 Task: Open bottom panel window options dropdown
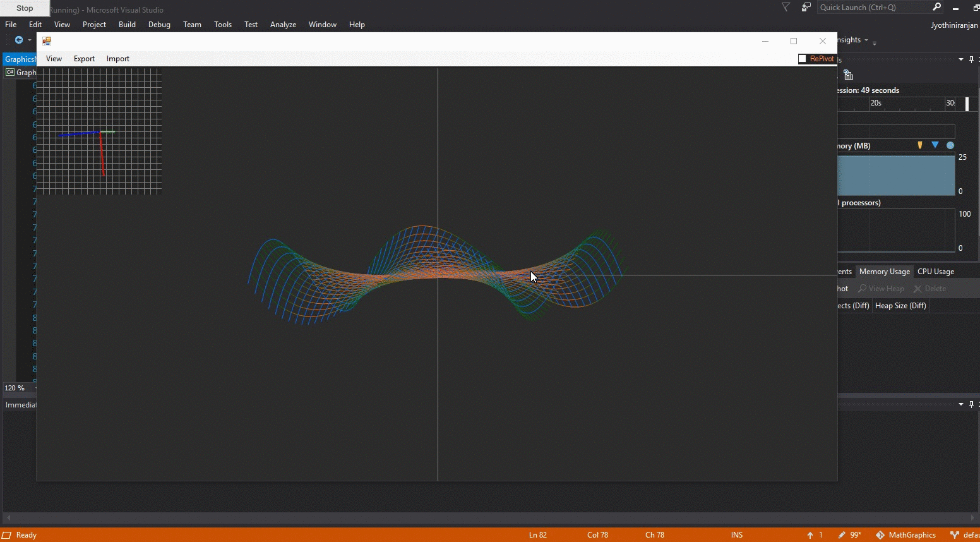click(961, 404)
